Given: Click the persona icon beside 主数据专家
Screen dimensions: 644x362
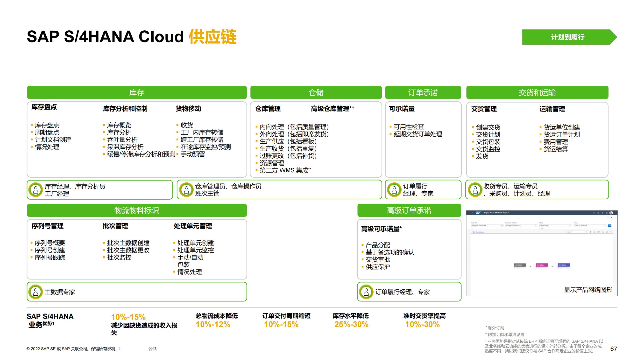Looking at the screenshot, I should click(36, 292).
